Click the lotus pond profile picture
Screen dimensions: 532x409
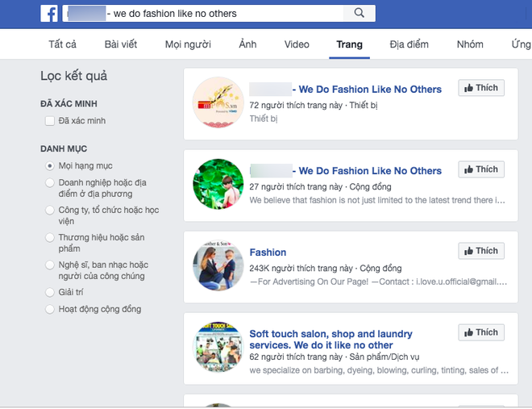(218, 184)
